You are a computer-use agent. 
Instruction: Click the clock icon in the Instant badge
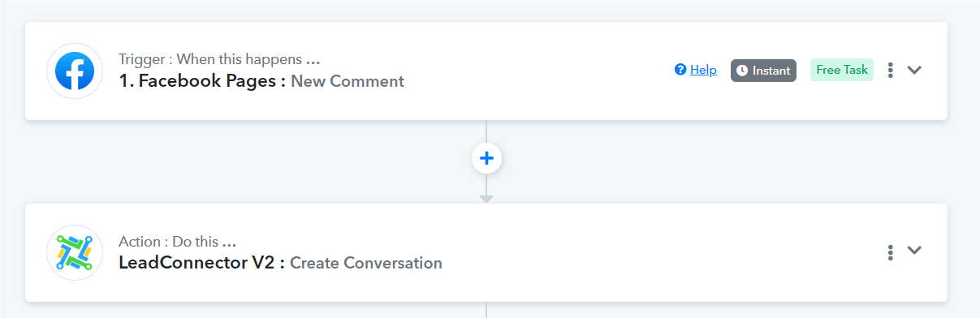point(742,71)
